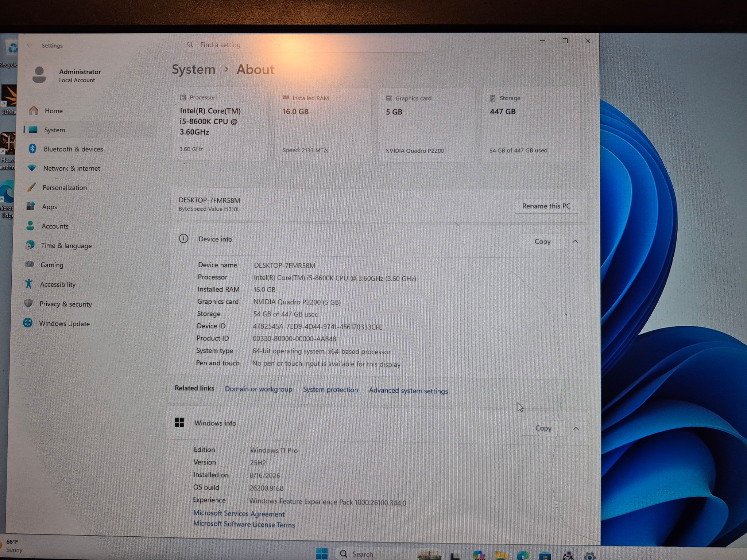Click the OS build value 26200.9168
Image resolution: width=747 pixels, height=560 pixels.
[x=266, y=488]
